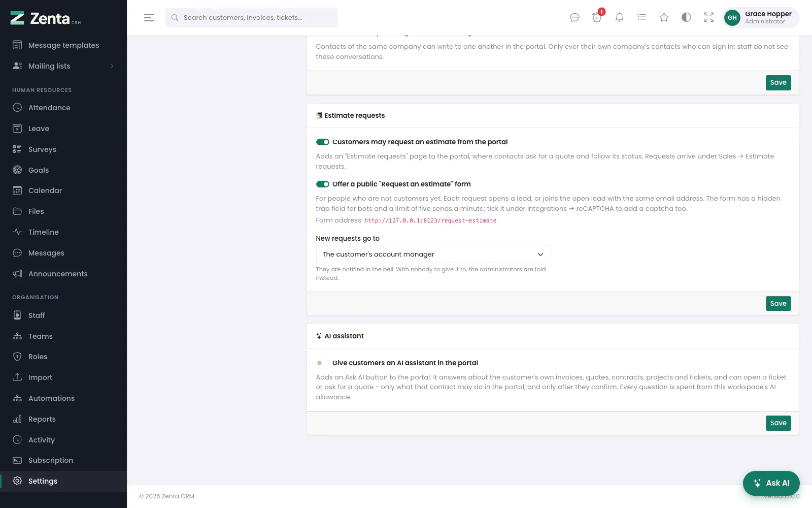Go to Message templates in sidebar
Image resolution: width=812 pixels, height=508 pixels.
63,45
